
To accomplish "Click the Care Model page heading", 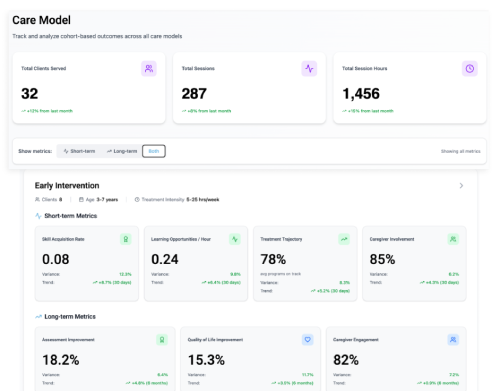I will click(41, 20).
